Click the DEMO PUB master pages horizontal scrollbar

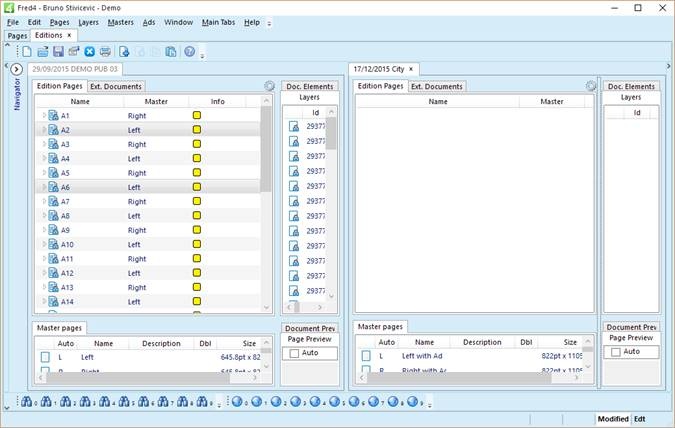click(138, 378)
